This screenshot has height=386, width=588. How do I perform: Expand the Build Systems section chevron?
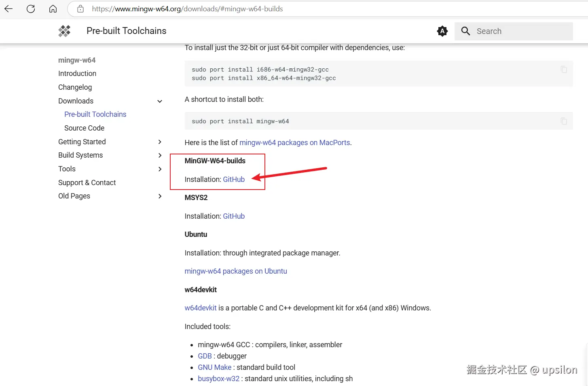[x=160, y=155]
